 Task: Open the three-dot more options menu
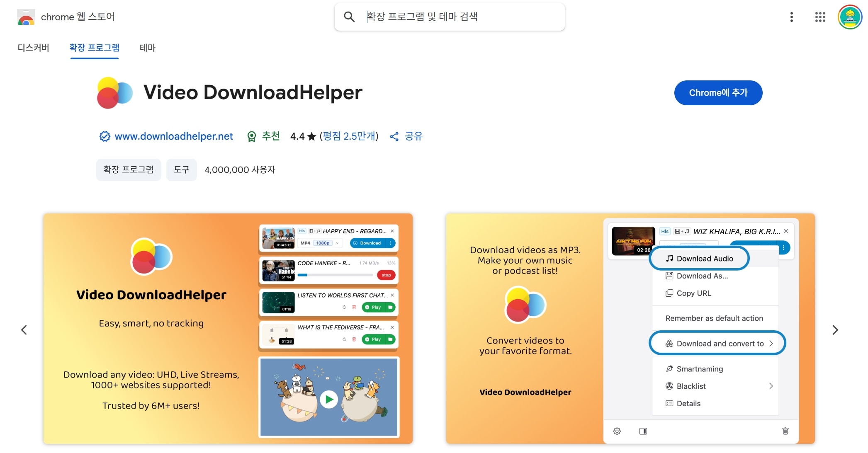tap(792, 17)
